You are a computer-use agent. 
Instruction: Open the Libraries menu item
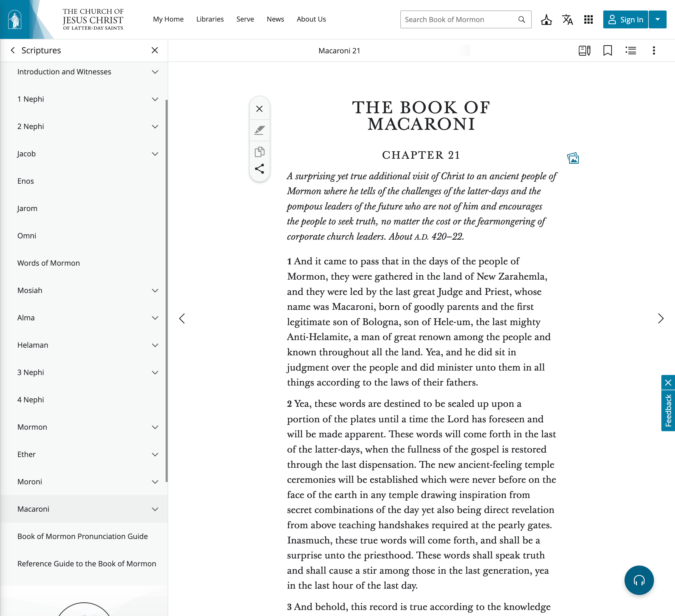pos(209,19)
